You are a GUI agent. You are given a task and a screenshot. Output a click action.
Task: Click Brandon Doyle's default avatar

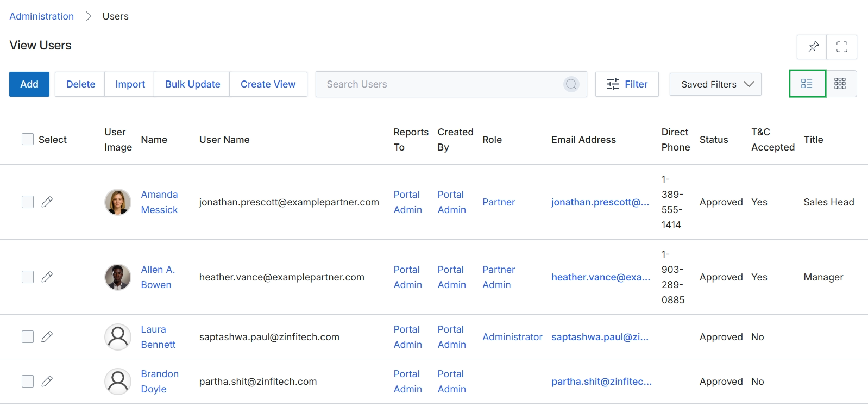[118, 382]
